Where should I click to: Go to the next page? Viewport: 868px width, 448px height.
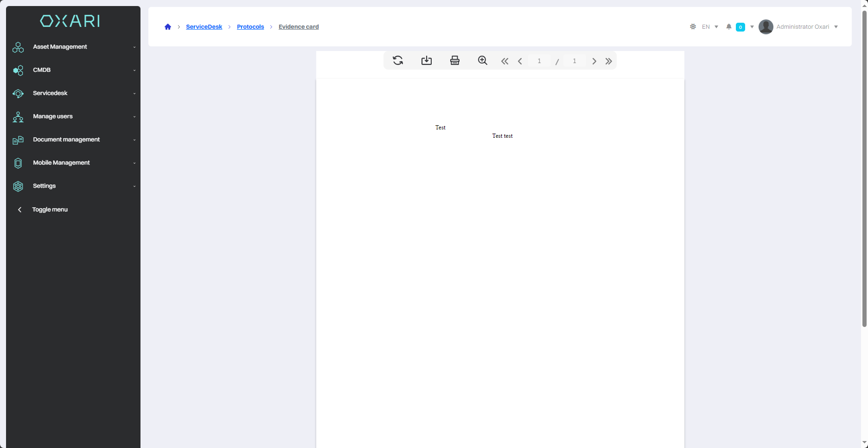(594, 61)
